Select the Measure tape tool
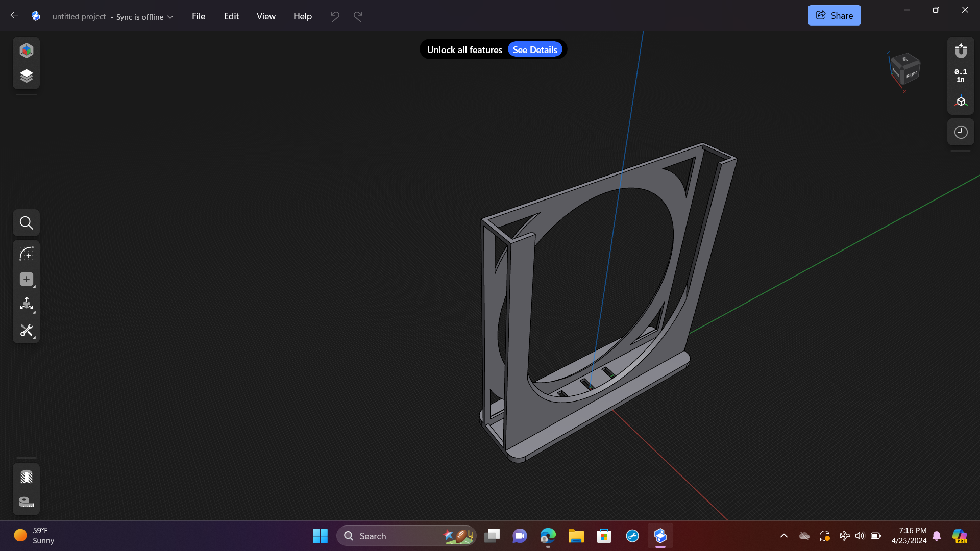Screen dimensions: 980x551 pyautogui.click(x=26, y=502)
